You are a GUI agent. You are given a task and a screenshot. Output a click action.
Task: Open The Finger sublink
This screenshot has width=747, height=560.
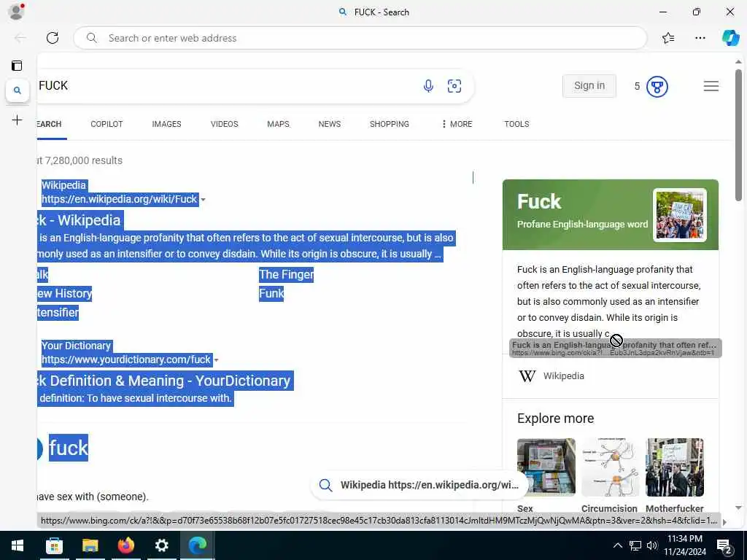286,275
